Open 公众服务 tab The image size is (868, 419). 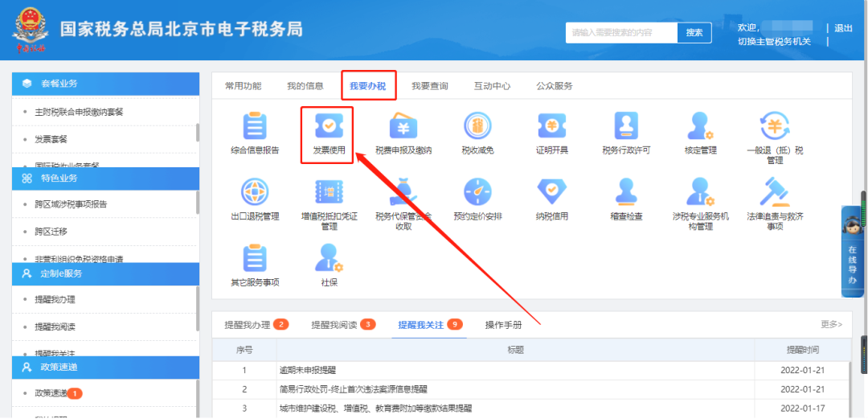pyautogui.click(x=554, y=86)
